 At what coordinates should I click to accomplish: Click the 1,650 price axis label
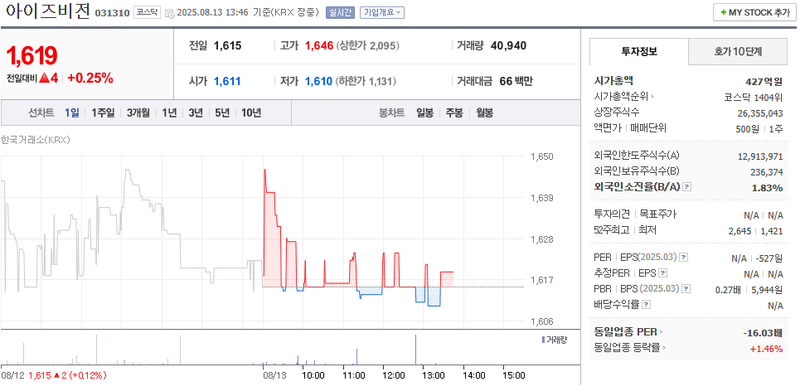[541, 157]
